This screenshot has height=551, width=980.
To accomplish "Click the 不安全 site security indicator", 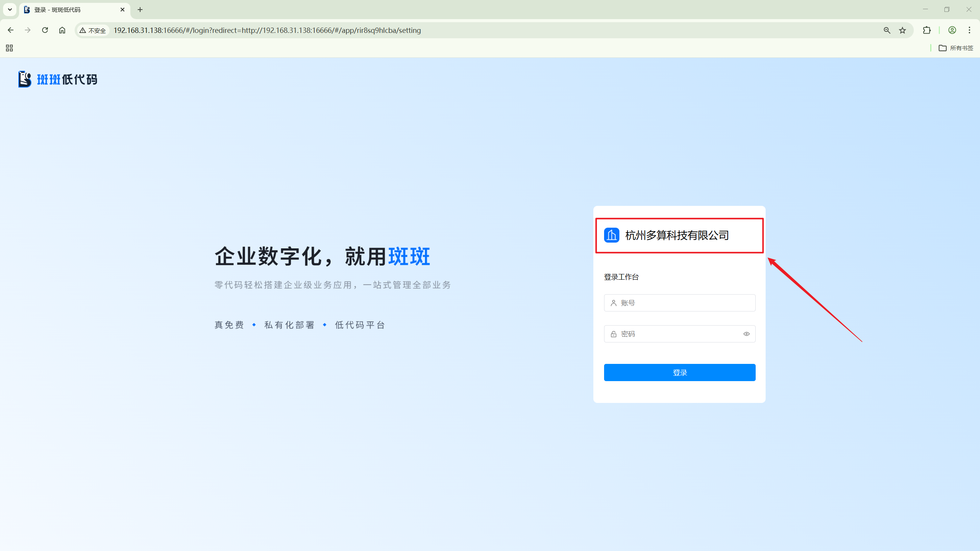I will point(93,30).
